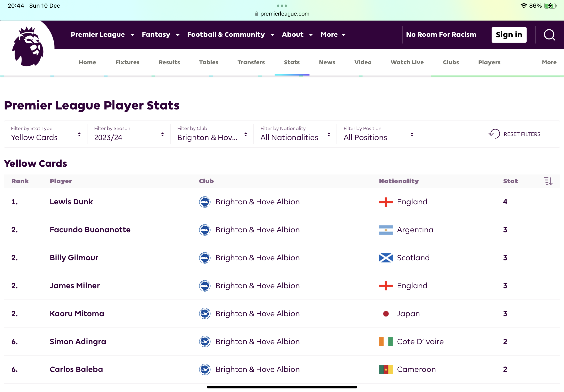Click the Argentina flag icon
Viewport: 564px width, 392px height.
[386, 230]
